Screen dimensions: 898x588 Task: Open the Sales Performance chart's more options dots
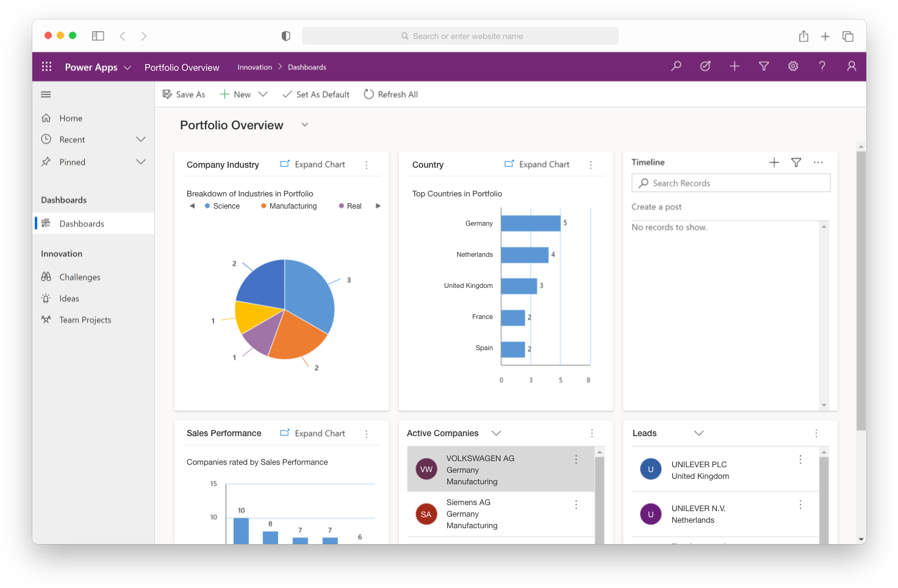[x=367, y=434]
